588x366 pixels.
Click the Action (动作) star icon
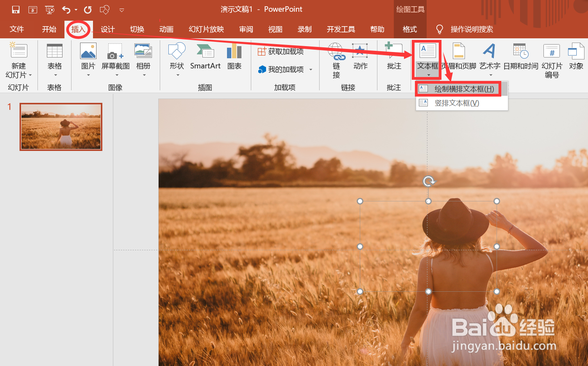[x=360, y=51]
